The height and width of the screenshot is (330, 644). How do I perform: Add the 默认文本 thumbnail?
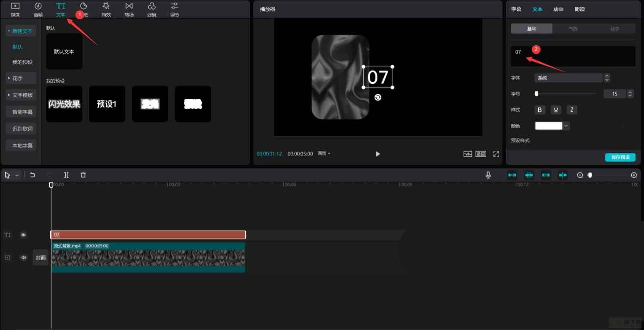[x=64, y=51]
